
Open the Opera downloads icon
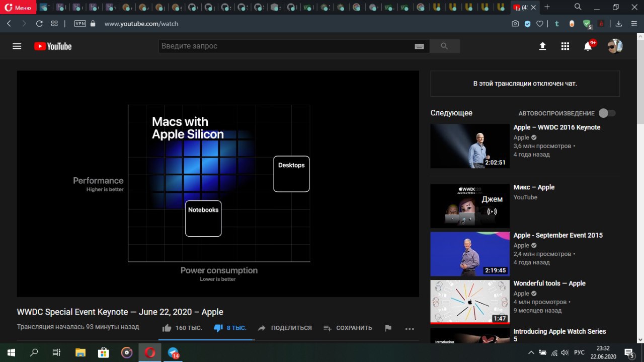click(x=619, y=24)
